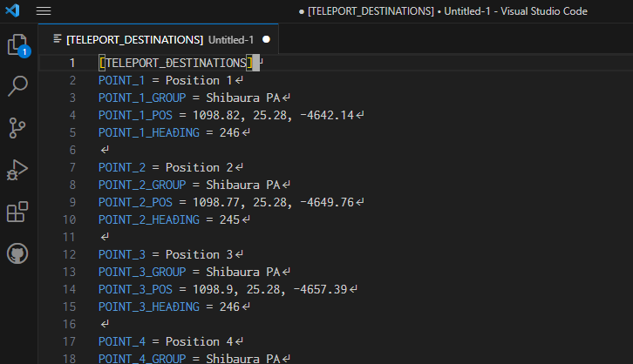The height and width of the screenshot is (364, 633).
Task: Click the POINT_1 key on line 2
Action: (121, 80)
